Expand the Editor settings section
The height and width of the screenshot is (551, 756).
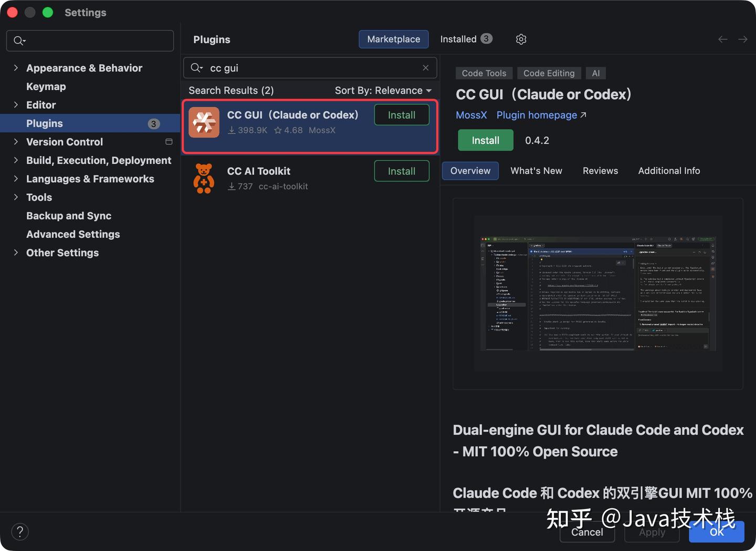click(x=16, y=105)
